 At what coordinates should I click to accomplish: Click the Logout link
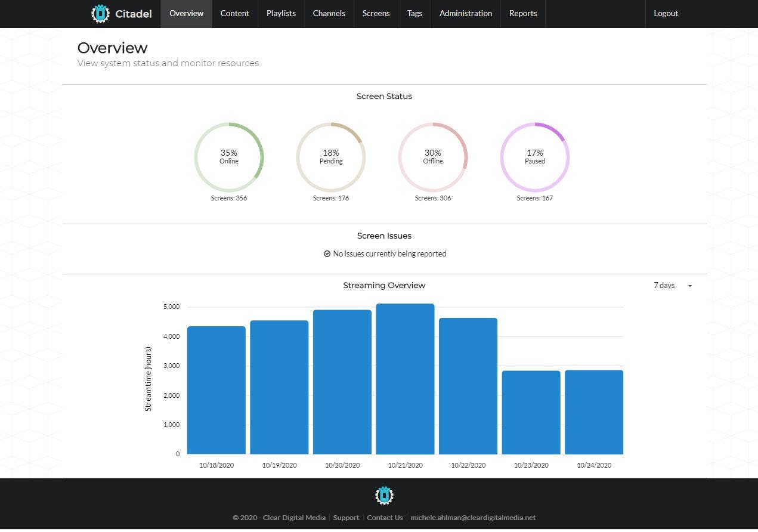(x=666, y=13)
